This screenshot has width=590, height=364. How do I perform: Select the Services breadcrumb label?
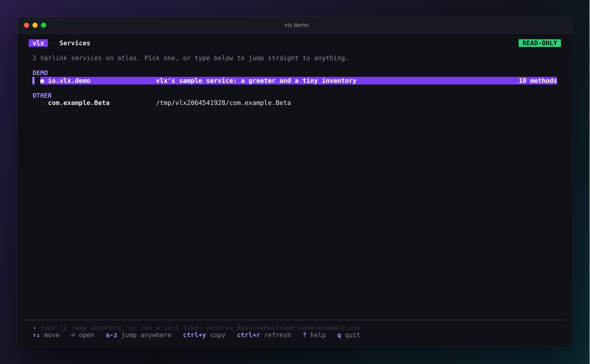[75, 43]
